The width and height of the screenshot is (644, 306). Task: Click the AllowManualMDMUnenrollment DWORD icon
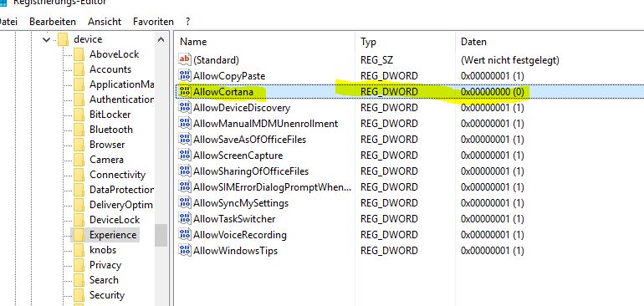[185, 123]
